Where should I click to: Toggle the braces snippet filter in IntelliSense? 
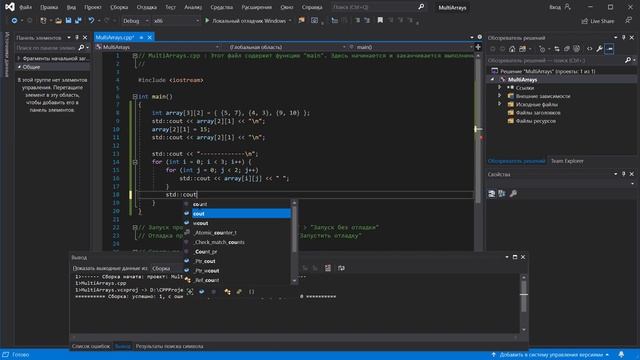point(251,291)
